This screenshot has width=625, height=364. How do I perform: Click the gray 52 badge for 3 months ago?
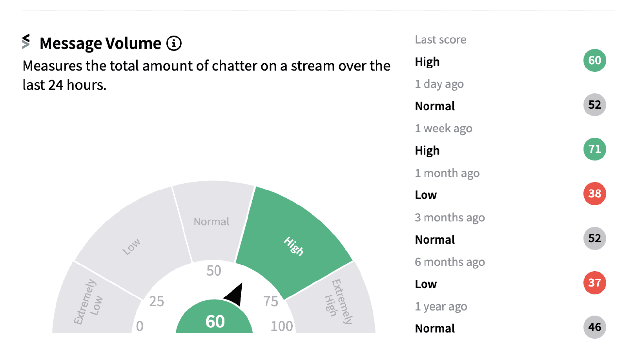pyautogui.click(x=594, y=238)
